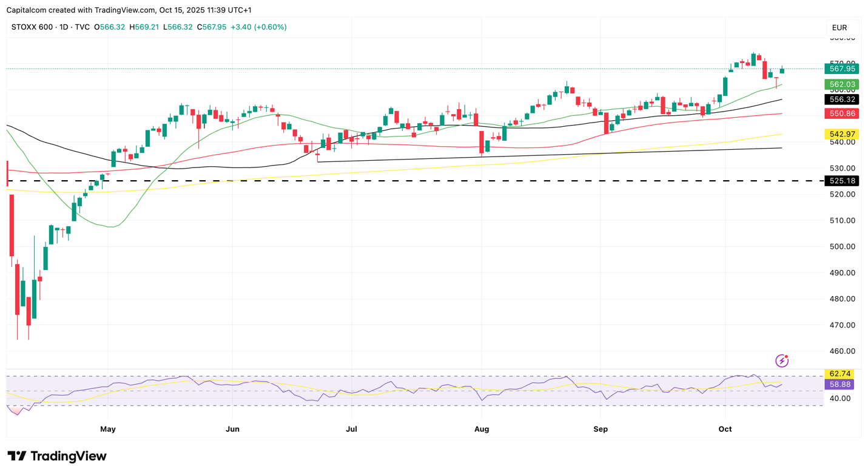Image resolution: width=868 pixels, height=475 pixels.
Task: Select the Jul marker on time axis
Action: click(x=351, y=430)
